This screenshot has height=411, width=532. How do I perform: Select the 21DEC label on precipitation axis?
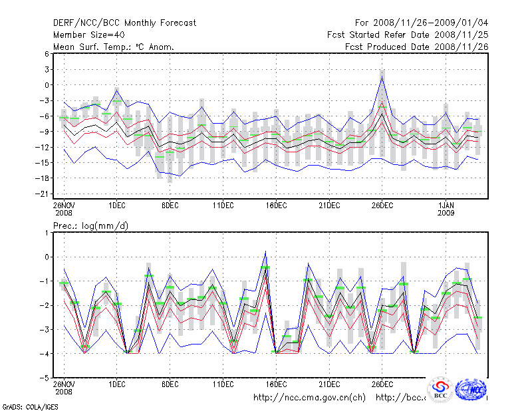click(x=329, y=384)
